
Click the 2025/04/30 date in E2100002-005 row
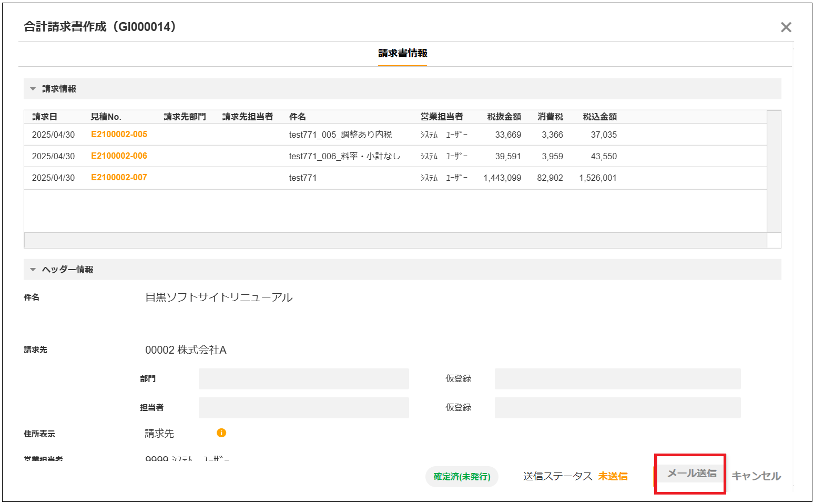(53, 135)
